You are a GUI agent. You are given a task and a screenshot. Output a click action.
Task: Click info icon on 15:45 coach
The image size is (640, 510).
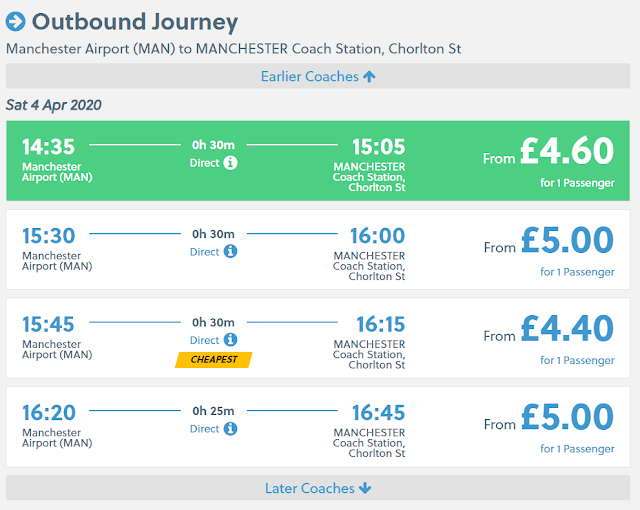point(231,341)
